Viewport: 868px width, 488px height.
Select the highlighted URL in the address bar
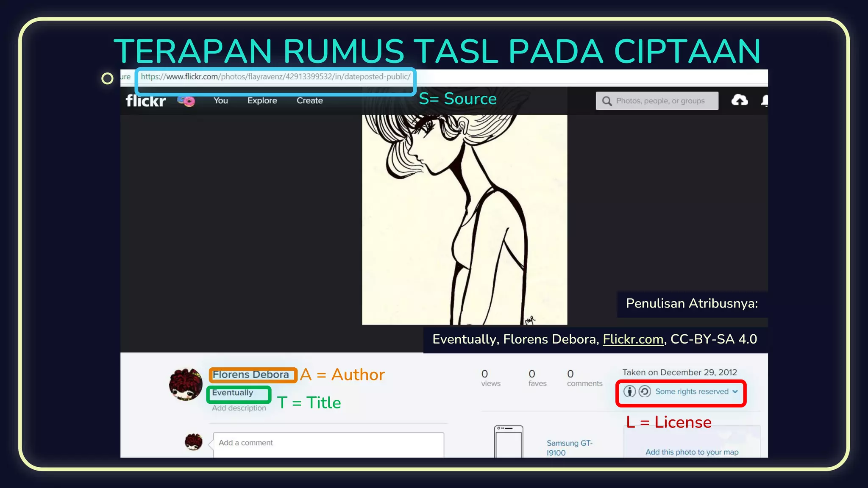tap(275, 77)
